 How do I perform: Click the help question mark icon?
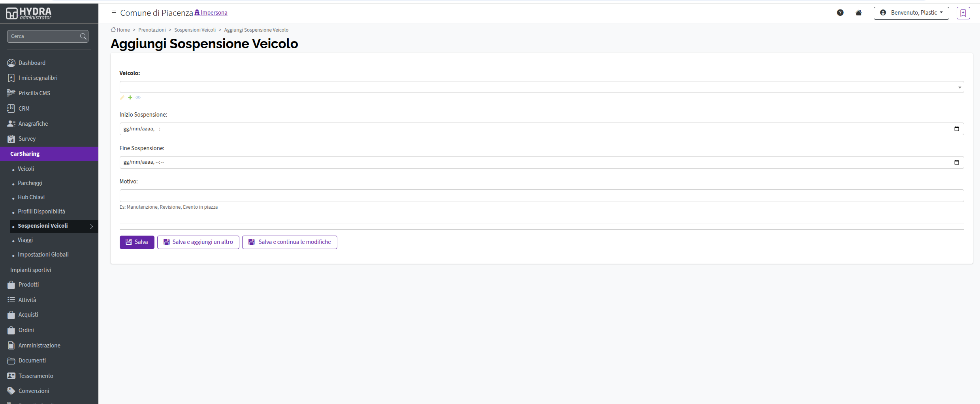tap(840, 13)
